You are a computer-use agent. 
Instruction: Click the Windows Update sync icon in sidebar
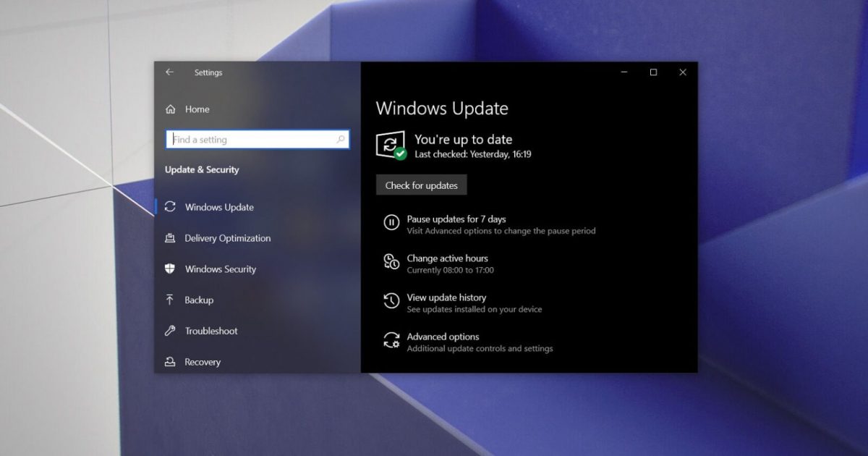(x=170, y=207)
